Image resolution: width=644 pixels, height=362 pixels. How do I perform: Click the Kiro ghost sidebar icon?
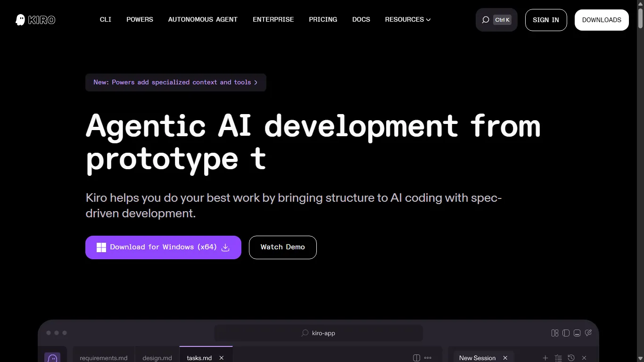(52, 358)
